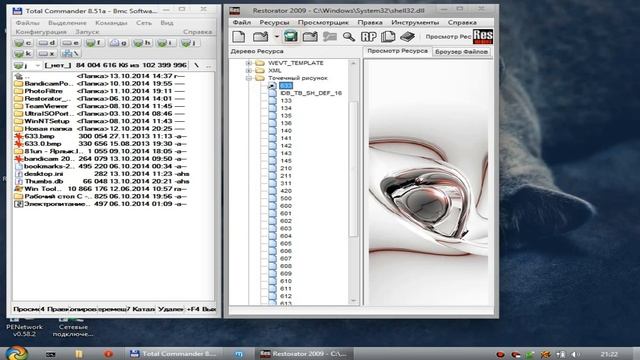Screen dimensions: 640x360
Task: Switch to Restorator 2009 via the taskbar
Action: [x=304, y=354]
